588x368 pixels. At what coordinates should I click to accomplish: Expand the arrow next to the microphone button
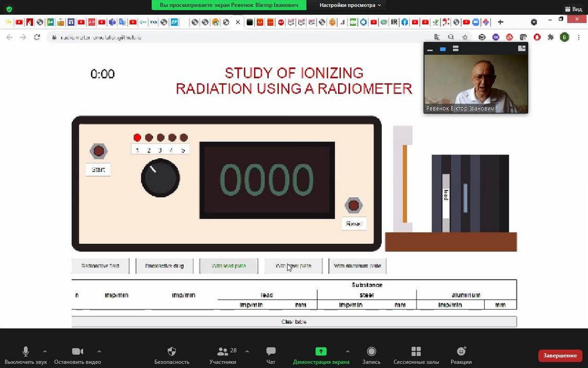click(45, 351)
